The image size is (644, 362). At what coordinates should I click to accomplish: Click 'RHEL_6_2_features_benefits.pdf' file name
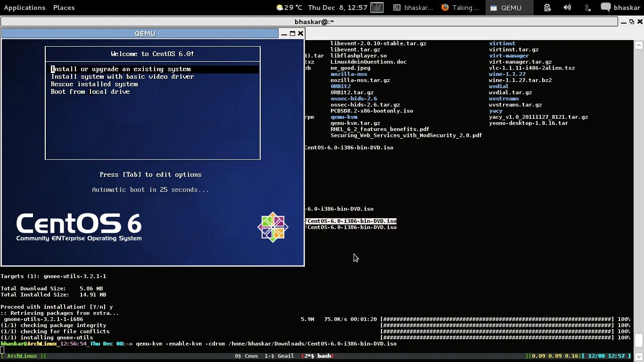click(380, 129)
